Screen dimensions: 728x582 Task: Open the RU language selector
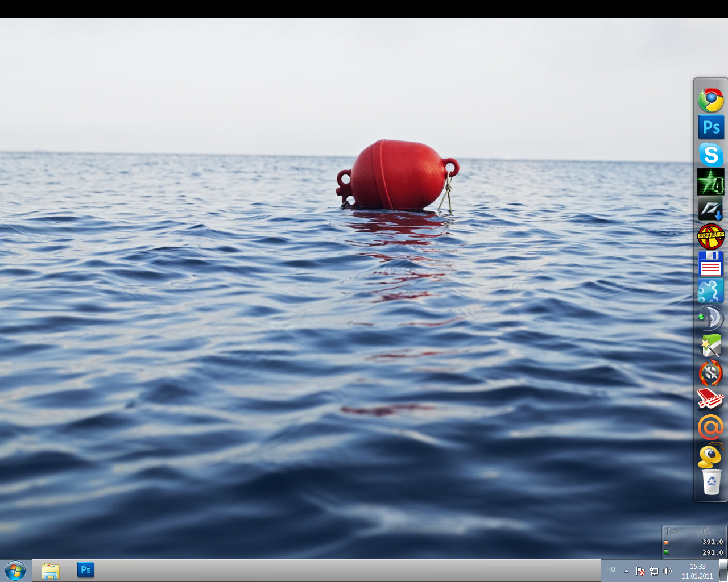611,569
